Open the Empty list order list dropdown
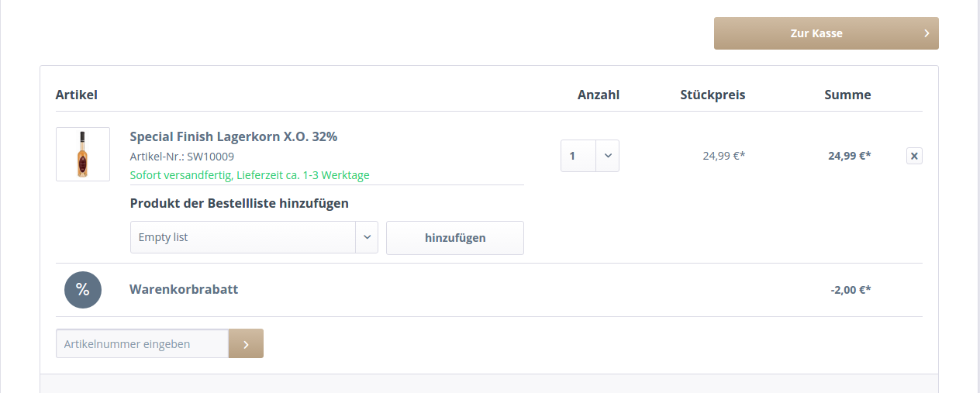 point(254,237)
